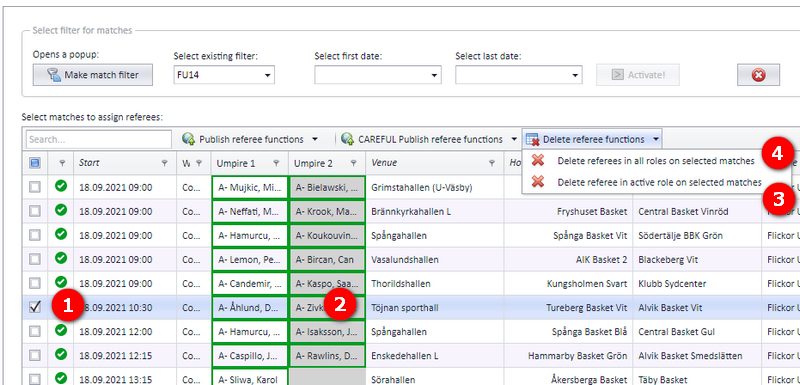Select Umpire 2 cell A- Isaksson
Viewport: 800px width, 385px height.
[x=327, y=331]
